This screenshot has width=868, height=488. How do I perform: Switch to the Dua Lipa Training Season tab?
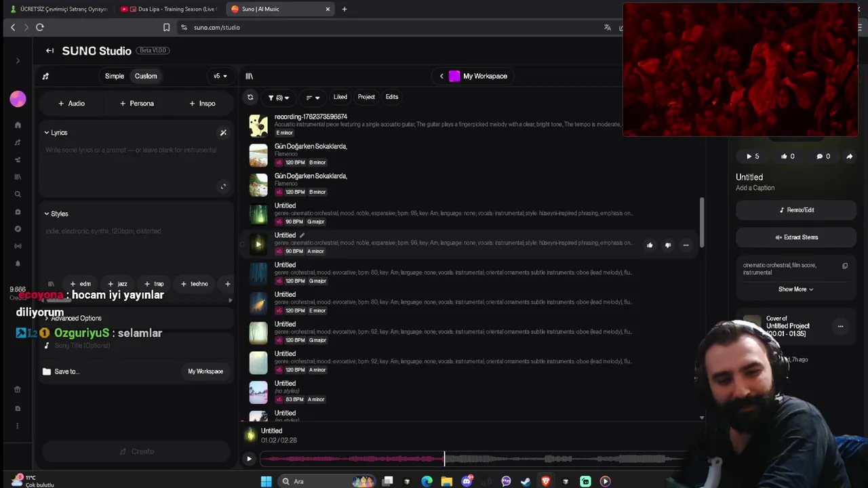click(170, 9)
